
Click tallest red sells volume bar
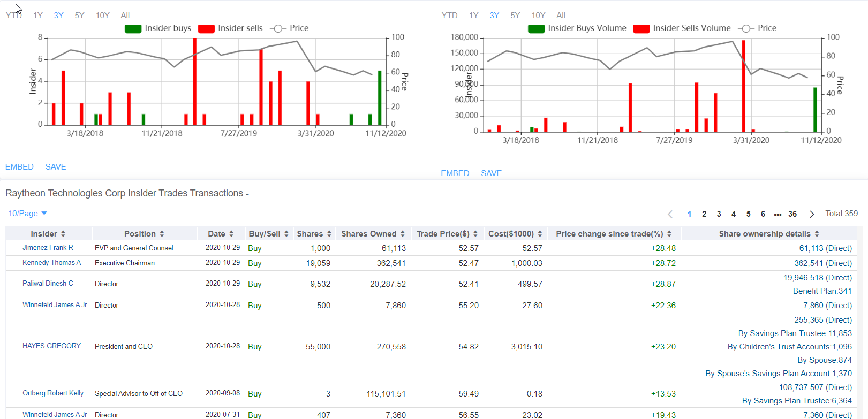tap(744, 86)
